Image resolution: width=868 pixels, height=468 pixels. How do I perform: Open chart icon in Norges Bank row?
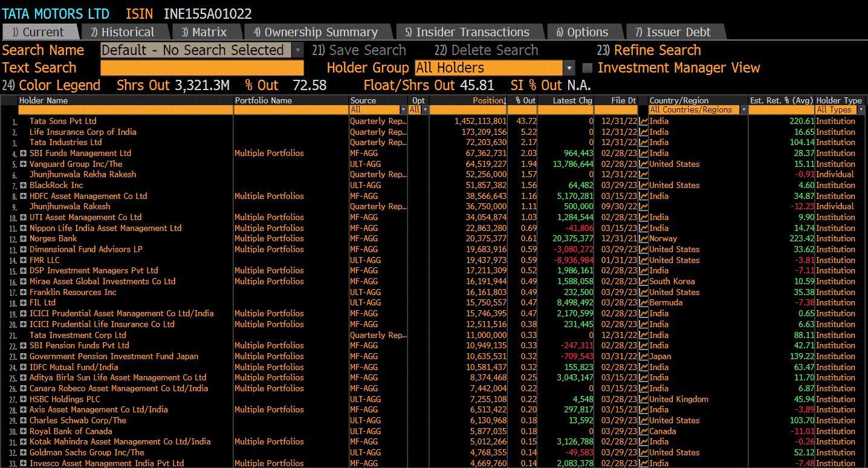(x=644, y=239)
